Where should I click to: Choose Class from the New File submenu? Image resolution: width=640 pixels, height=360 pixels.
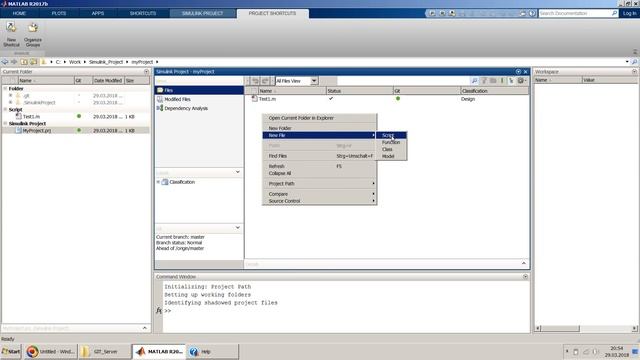(x=391, y=149)
